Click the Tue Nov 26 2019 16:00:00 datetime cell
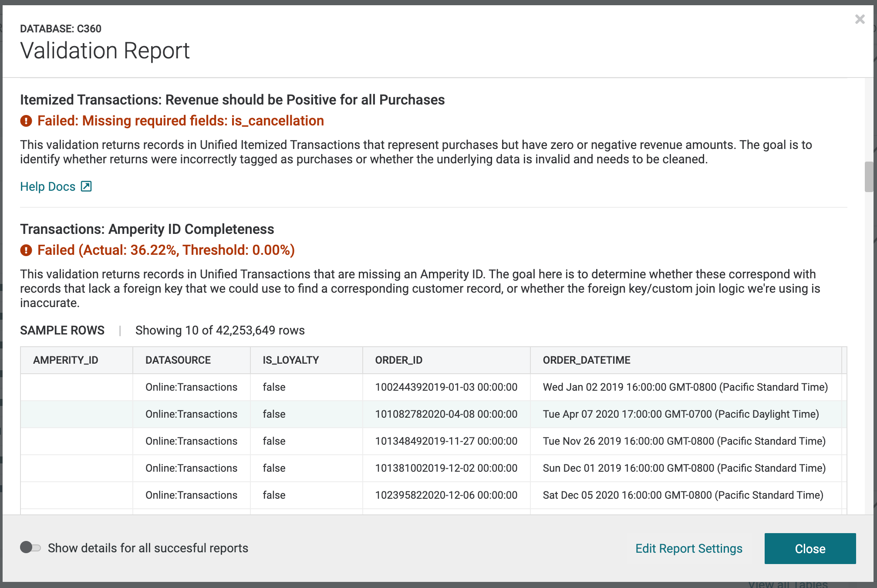Image resolution: width=877 pixels, height=588 pixels. [686, 441]
